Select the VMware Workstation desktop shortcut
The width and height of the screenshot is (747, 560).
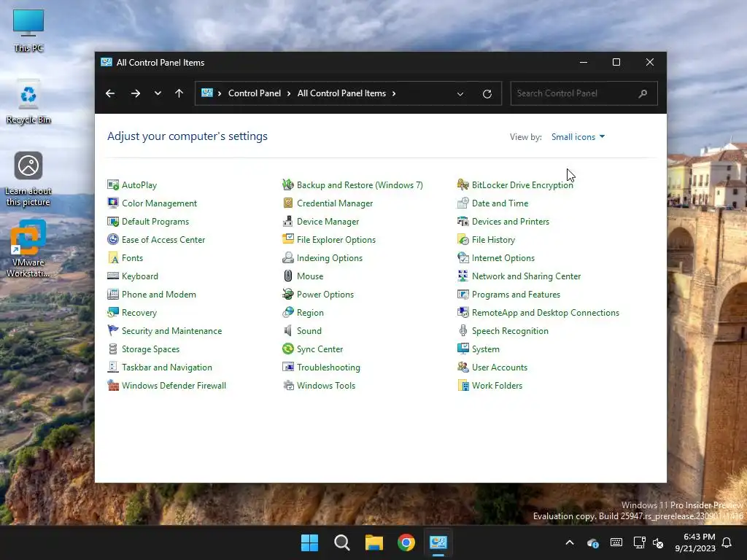tap(28, 249)
